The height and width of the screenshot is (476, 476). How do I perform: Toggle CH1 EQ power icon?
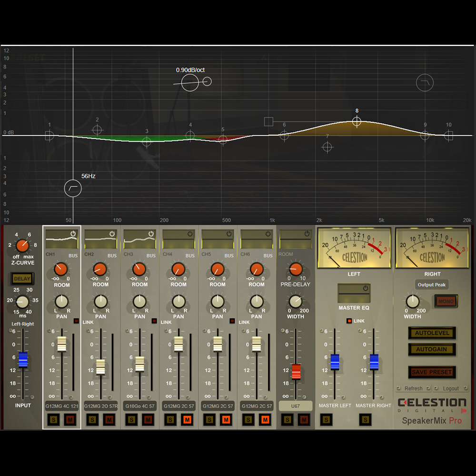coord(73,234)
